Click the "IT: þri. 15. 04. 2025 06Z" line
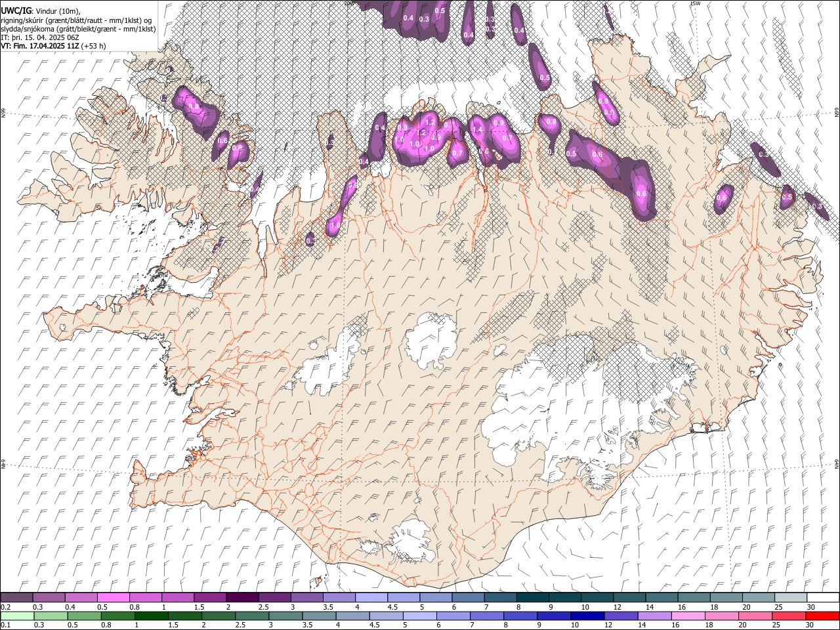840x630 pixels. pyautogui.click(x=40, y=37)
